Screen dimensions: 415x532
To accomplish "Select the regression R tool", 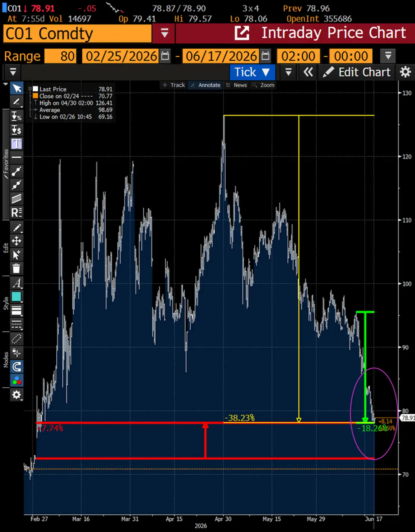I will (x=17, y=212).
